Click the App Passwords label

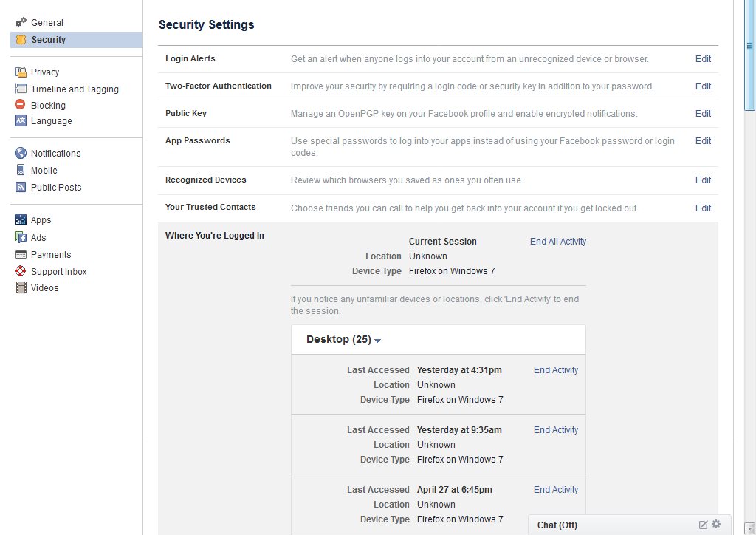[x=198, y=140]
